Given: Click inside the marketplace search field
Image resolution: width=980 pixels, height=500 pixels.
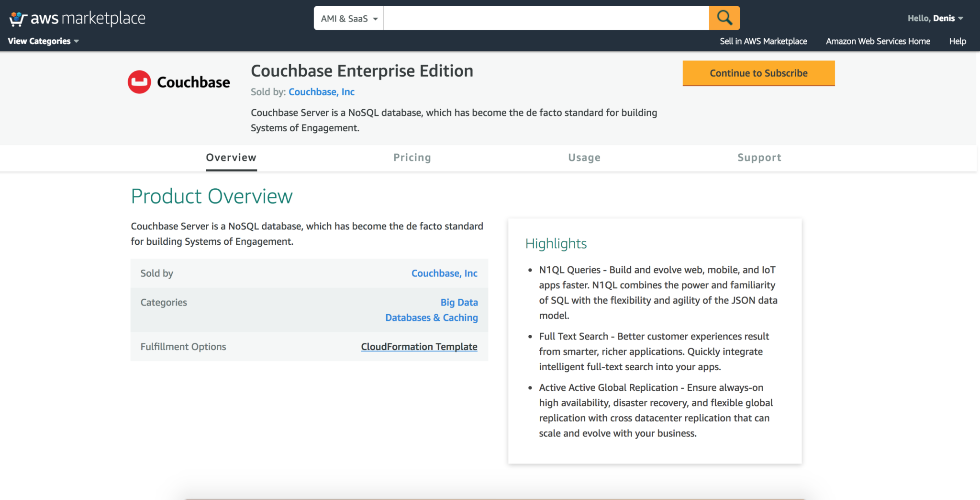Looking at the screenshot, I should [546, 18].
